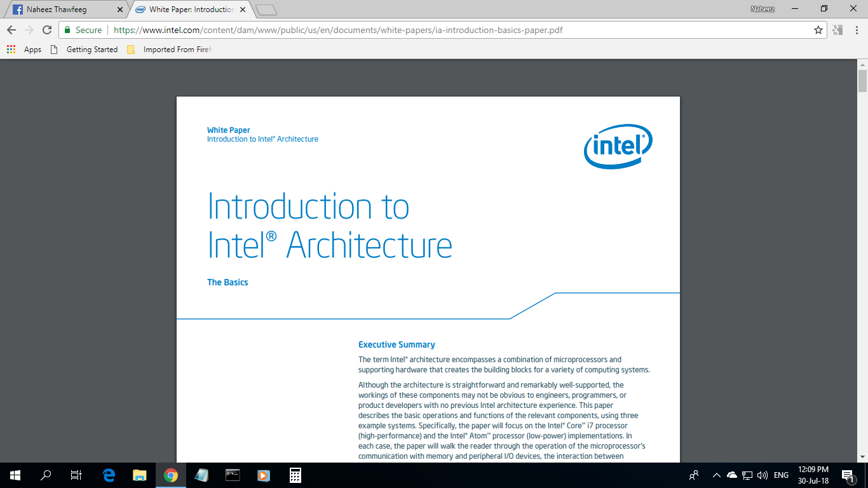Click the scrollbar down arrow
The height and width of the screenshot is (488, 868).
coord(862,457)
